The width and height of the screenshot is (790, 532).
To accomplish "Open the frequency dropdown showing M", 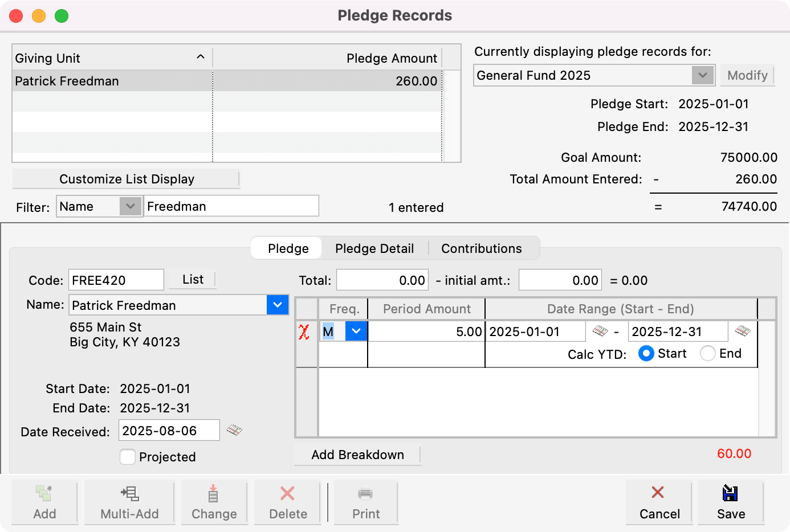I will coord(356,330).
